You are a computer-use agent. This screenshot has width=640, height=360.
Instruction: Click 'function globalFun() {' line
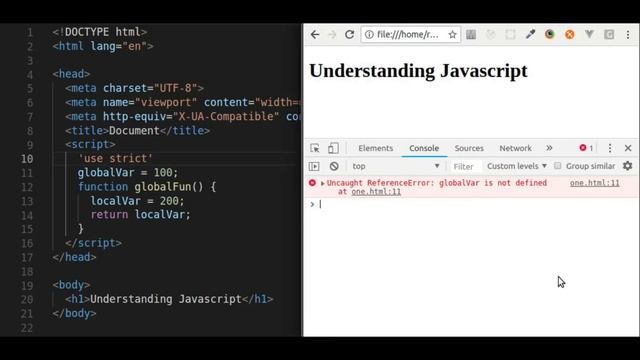pyautogui.click(x=147, y=187)
